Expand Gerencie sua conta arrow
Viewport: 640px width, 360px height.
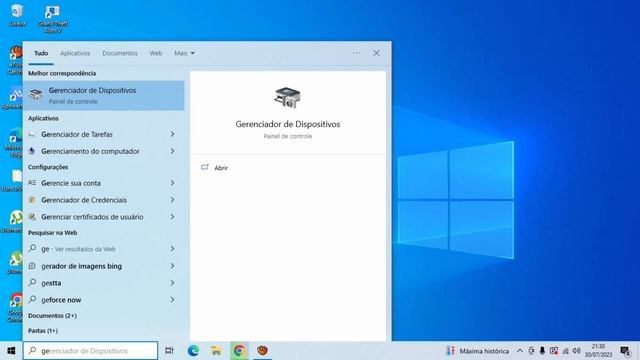click(172, 183)
